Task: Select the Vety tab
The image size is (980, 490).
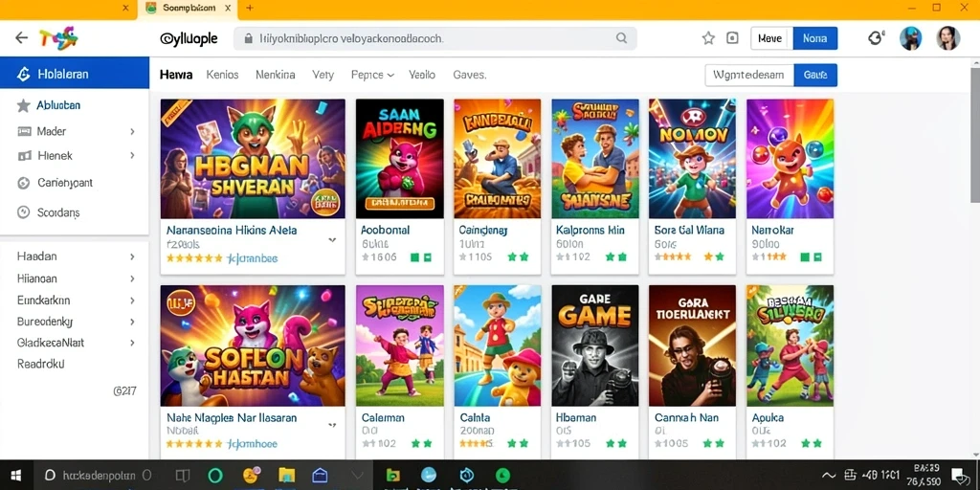Action: pyautogui.click(x=323, y=75)
